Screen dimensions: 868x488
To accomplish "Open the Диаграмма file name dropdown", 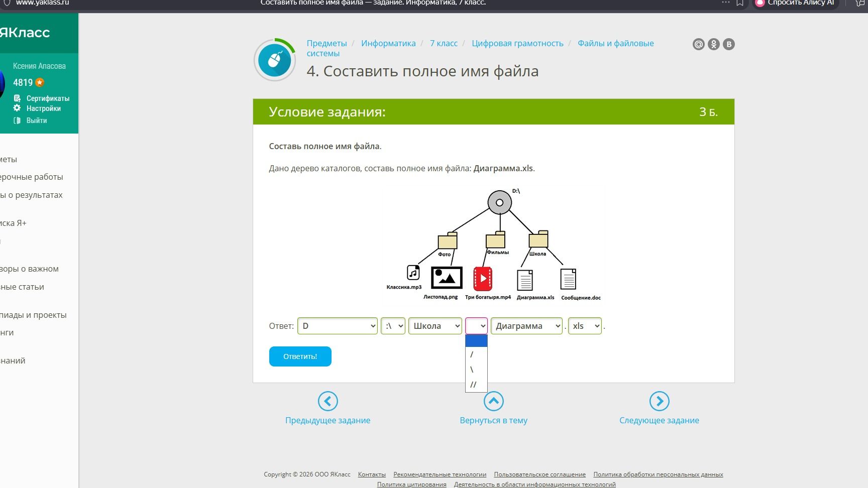I will (526, 326).
